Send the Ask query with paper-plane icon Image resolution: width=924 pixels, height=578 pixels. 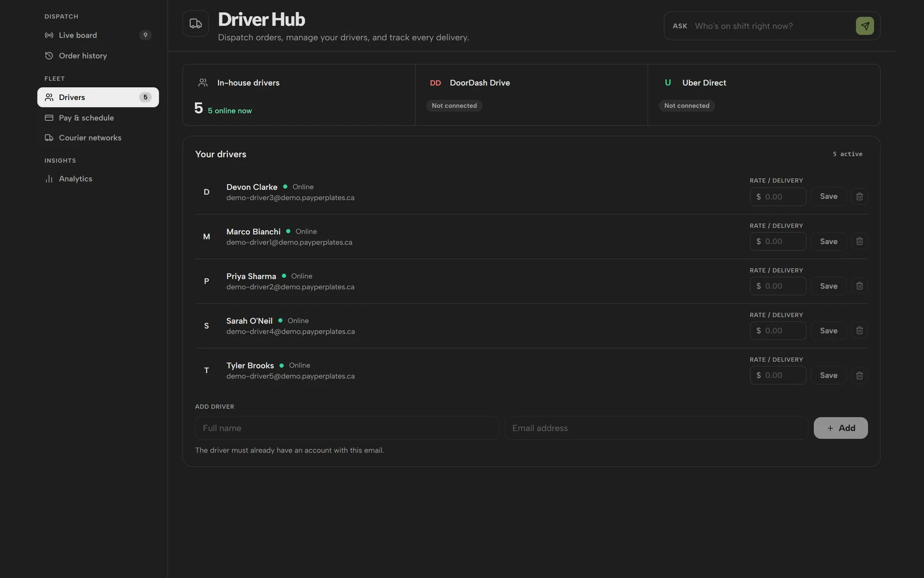click(x=865, y=26)
